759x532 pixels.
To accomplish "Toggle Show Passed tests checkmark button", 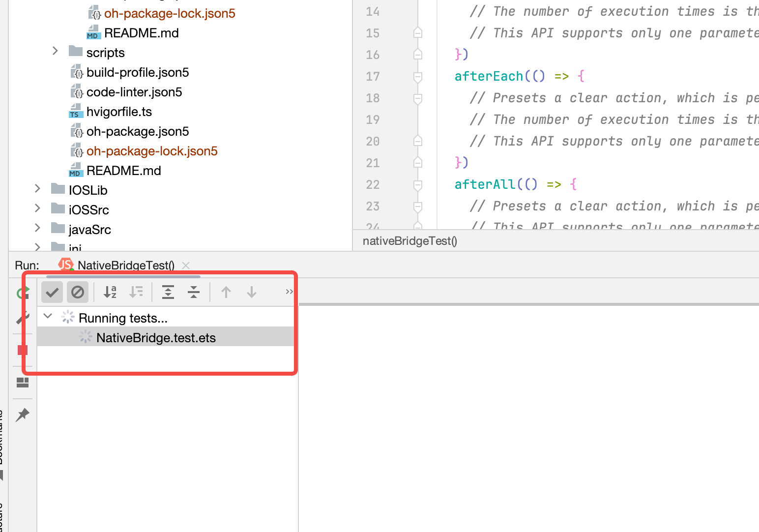I will pos(52,293).
